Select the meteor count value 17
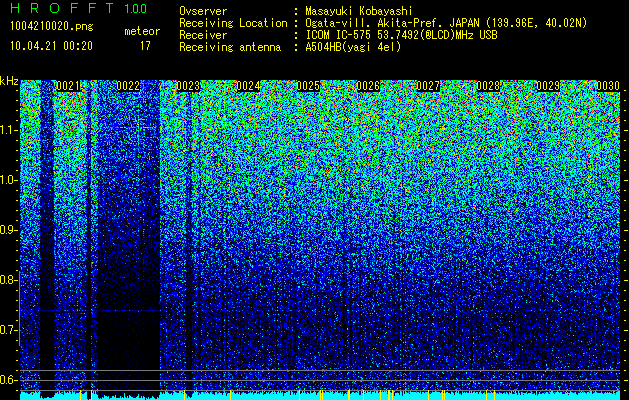Screen dimensions: 629x400 click(x=145, y=46)
